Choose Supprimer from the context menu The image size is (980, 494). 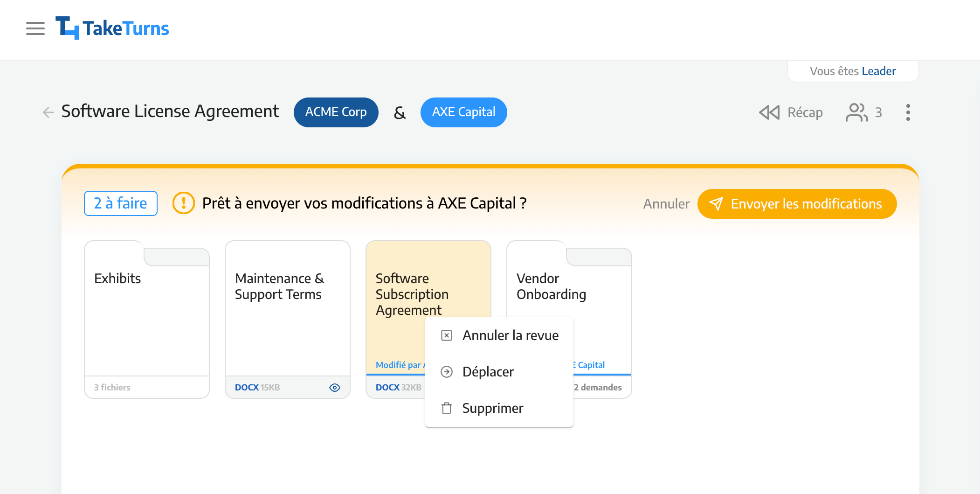499,408
